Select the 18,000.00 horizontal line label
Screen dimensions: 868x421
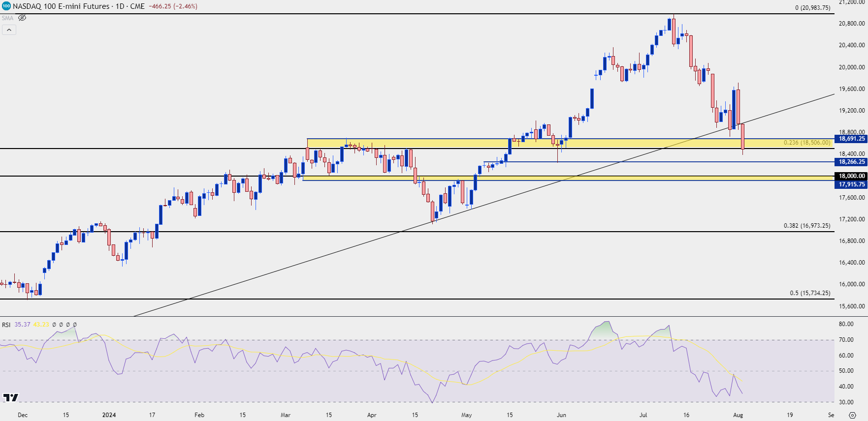[x=851, y=176]
